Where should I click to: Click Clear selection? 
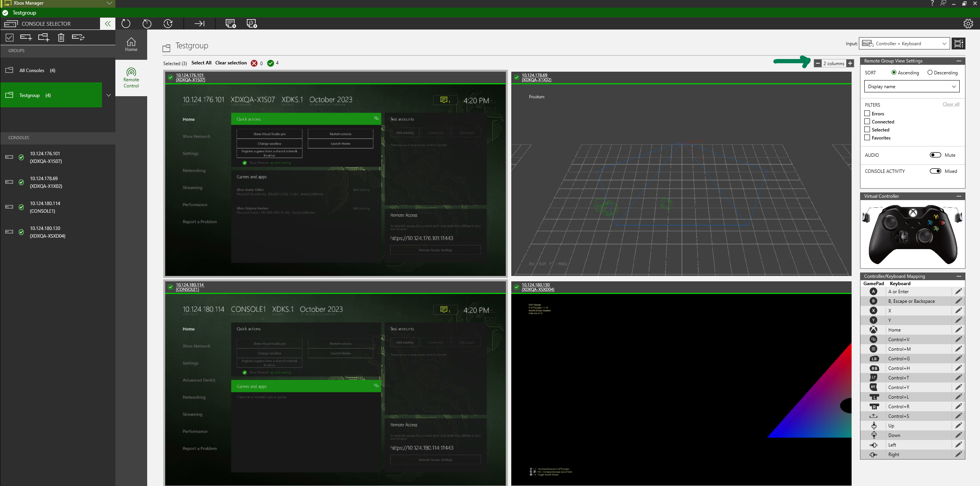point(231,63)
